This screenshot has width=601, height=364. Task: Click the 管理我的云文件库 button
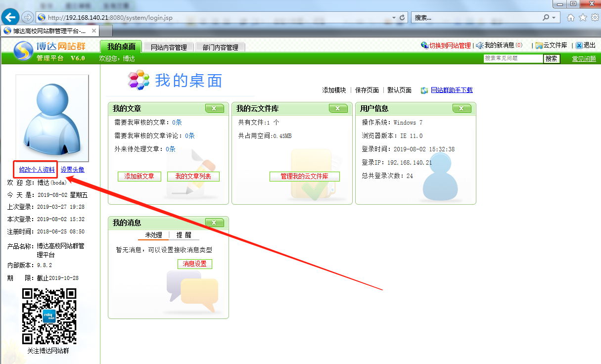[x=304, y=176]
